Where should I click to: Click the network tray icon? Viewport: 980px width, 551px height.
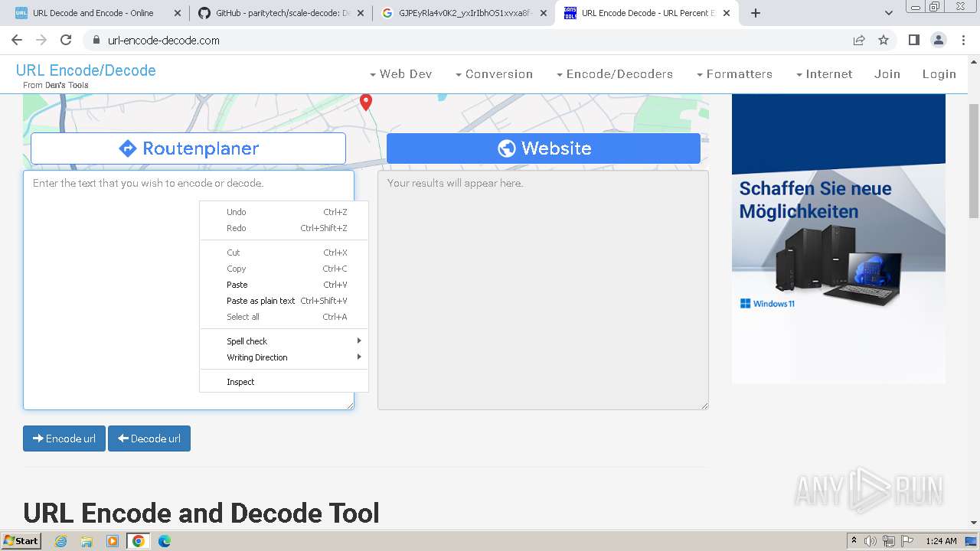click(x=889, y=541)
